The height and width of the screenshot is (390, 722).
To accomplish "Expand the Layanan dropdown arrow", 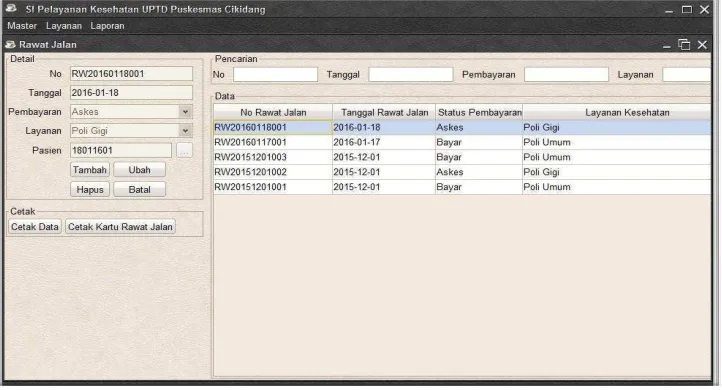I will (x=185, y=131).
